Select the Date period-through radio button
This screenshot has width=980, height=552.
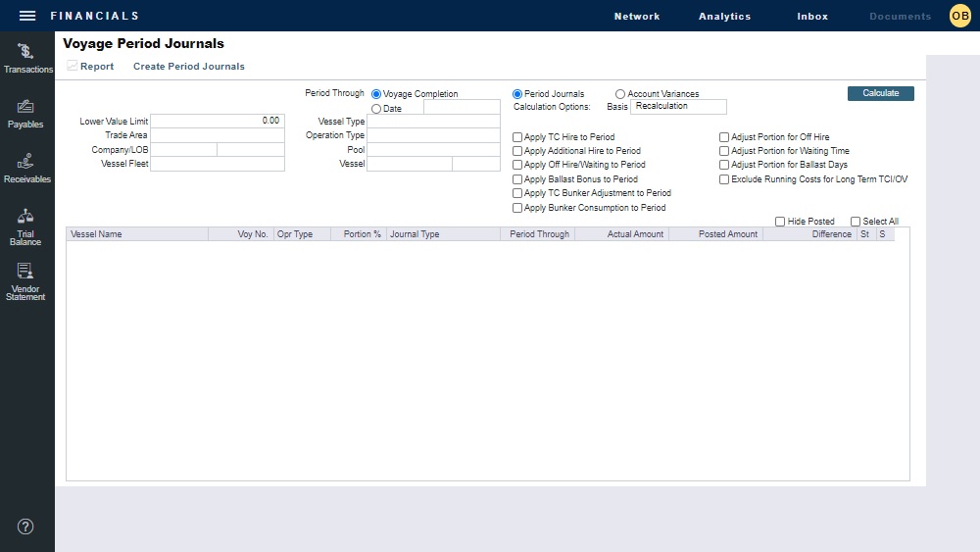pos(376,109)
